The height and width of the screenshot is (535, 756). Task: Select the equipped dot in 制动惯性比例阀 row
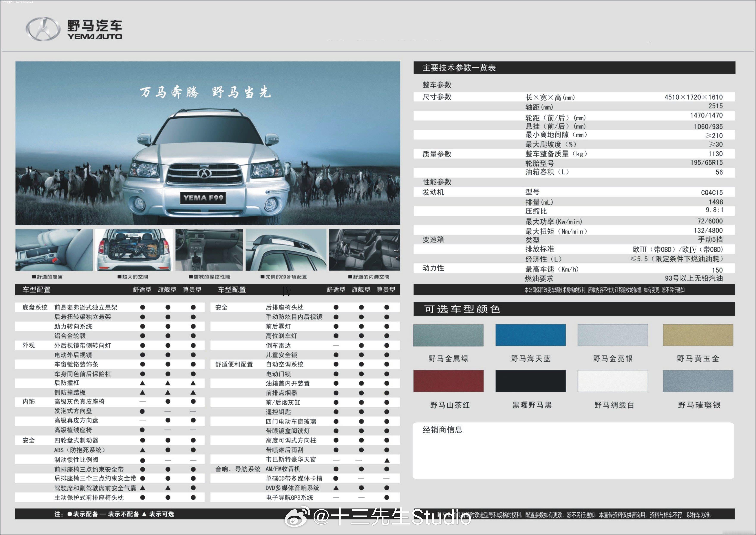[142, 460]
